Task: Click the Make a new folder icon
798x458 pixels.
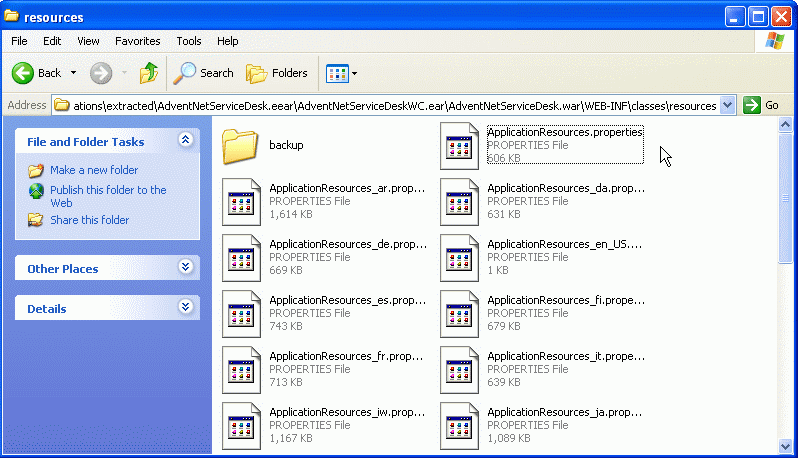Action: 36,170
